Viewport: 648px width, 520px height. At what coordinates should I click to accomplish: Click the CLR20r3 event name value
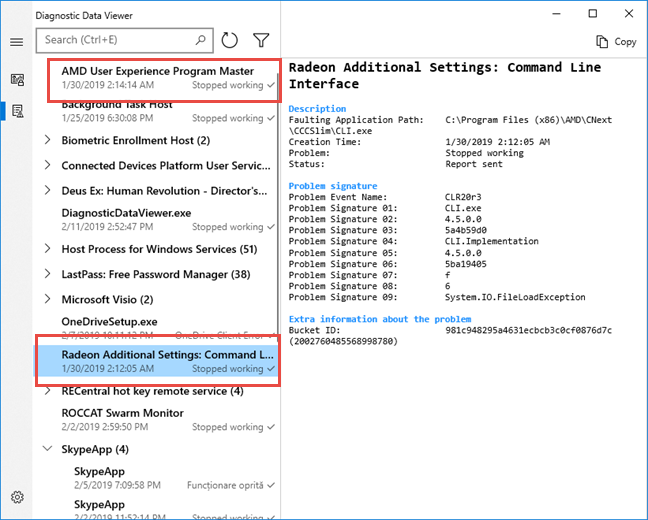coord(463,197)
